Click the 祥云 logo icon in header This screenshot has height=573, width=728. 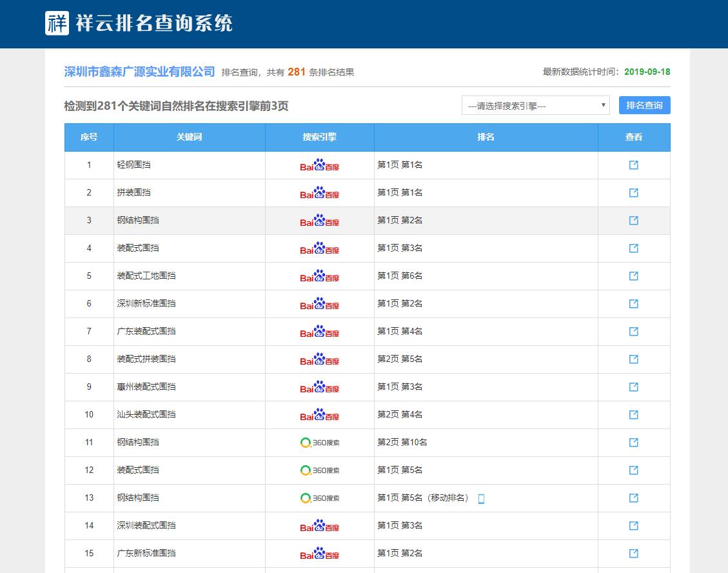(x=57, y=23)
